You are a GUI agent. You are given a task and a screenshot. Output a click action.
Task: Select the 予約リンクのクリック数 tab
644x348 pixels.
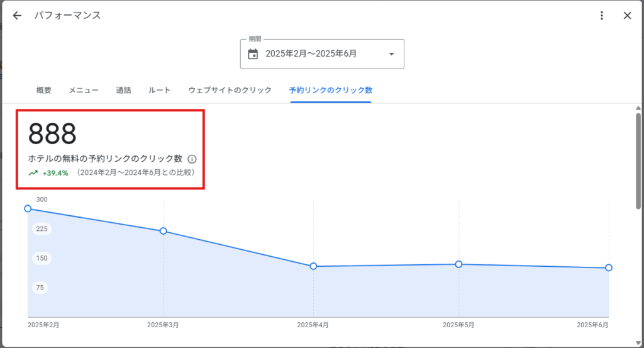tap(330, 90)
